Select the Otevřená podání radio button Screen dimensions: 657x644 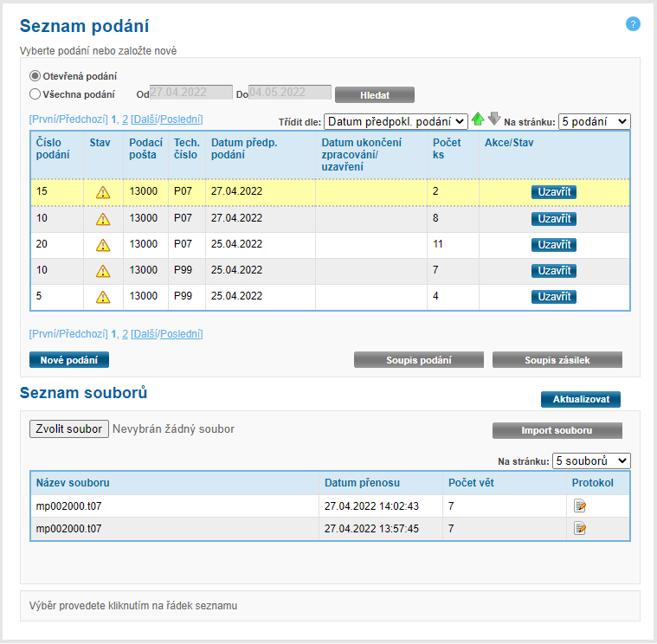35,76
